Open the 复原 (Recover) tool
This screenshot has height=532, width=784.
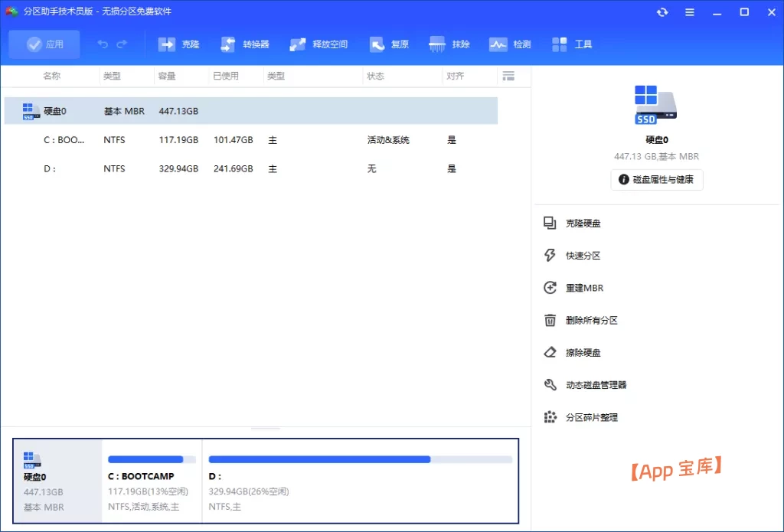coord(389,44)
